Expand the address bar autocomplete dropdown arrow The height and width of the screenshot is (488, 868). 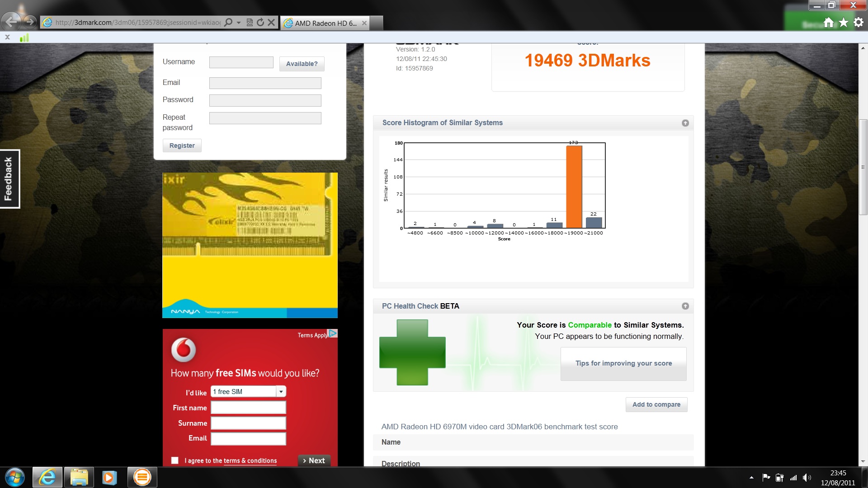click(239, 22)
